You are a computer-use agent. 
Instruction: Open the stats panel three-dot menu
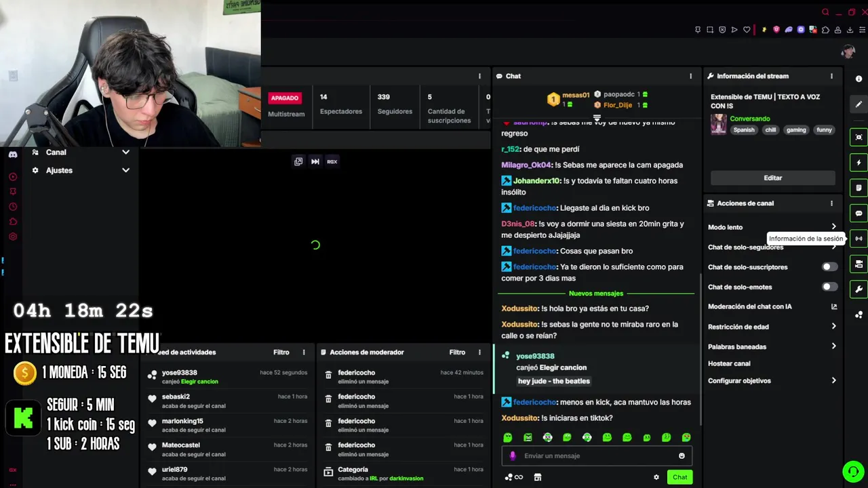pyautogui.click(x=479, y=76)
